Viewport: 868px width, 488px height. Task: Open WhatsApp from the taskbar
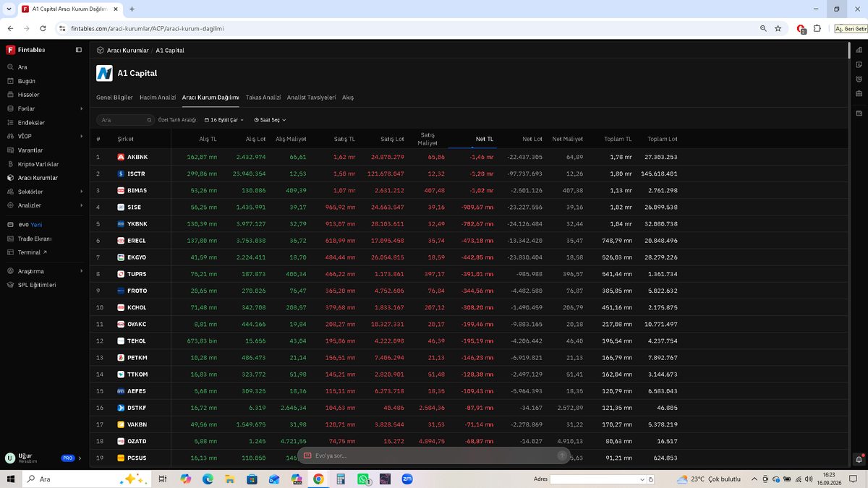point(362,479)
